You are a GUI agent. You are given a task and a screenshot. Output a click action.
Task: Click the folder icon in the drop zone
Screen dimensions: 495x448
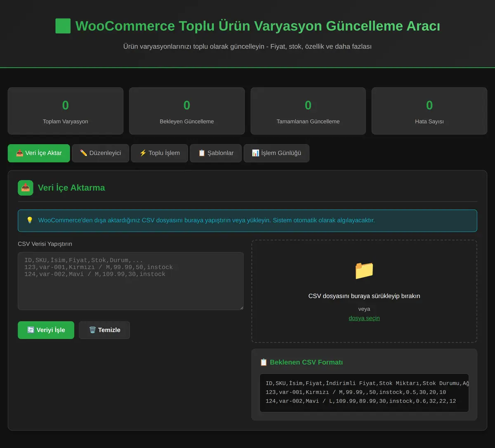(364, 270)
